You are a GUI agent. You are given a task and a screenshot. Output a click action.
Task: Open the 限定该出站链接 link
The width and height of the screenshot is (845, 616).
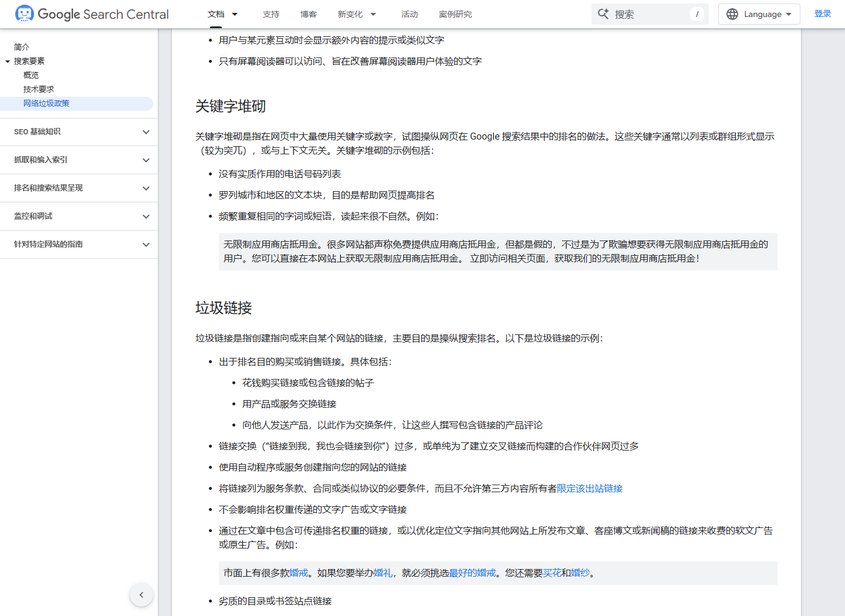point(590,489)
